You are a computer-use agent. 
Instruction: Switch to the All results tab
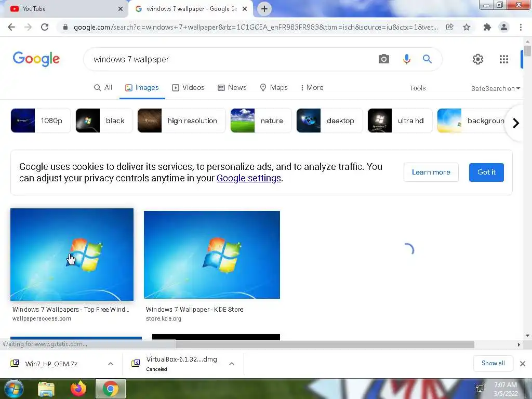coord(103,87)
